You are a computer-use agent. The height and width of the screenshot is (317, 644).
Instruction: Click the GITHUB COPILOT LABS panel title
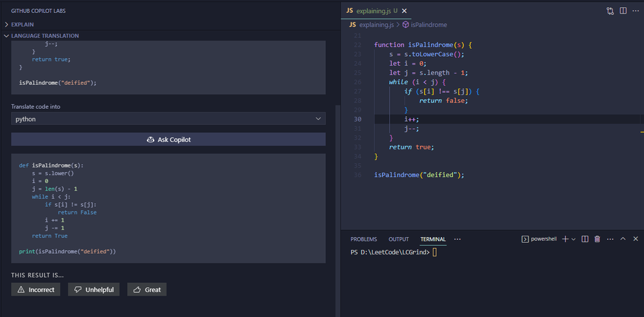(38, 11)
